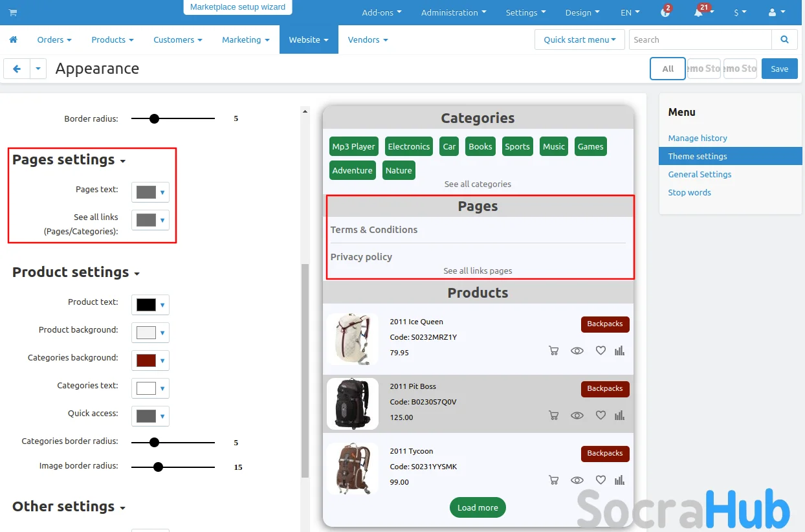Click wishlist heart icon for 2011 Ice Queen
The height and width of the screenshot is (532, 805).
(601, 351)
